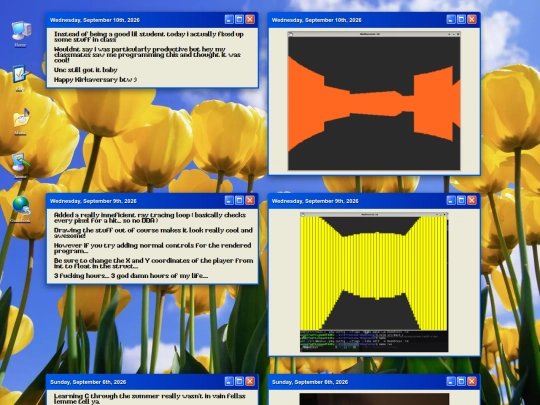Open the yellow striped raycaster screenshot thumbnail
Screen dimensions: 540x405
coord(374,282)
